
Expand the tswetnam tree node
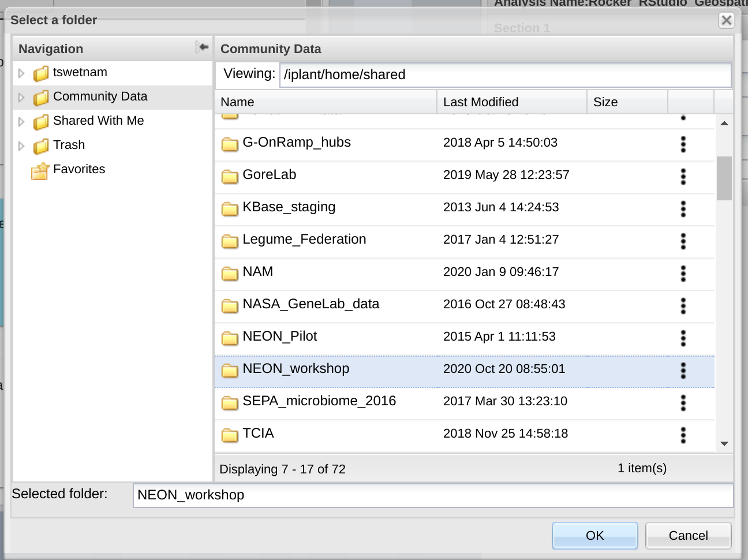[21, 73]
